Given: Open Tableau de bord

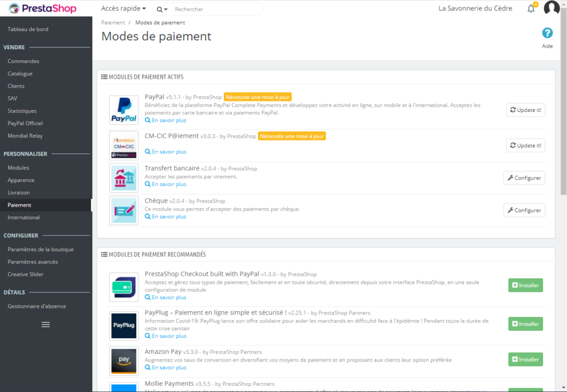Looking at the screenshot, I should pyautogui.click(x=28, y=29).
